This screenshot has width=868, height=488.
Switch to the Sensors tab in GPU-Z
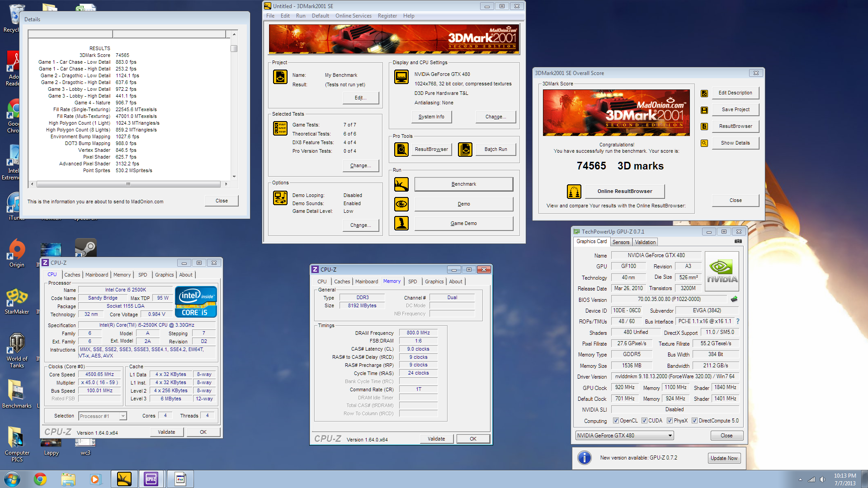click(x=621, y=242)
